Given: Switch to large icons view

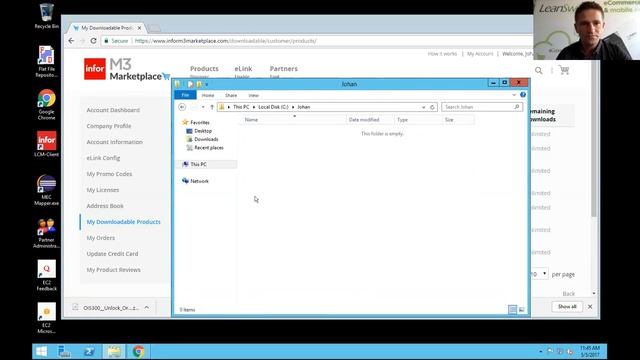Looking at the screenshot, I should (522, 310).
